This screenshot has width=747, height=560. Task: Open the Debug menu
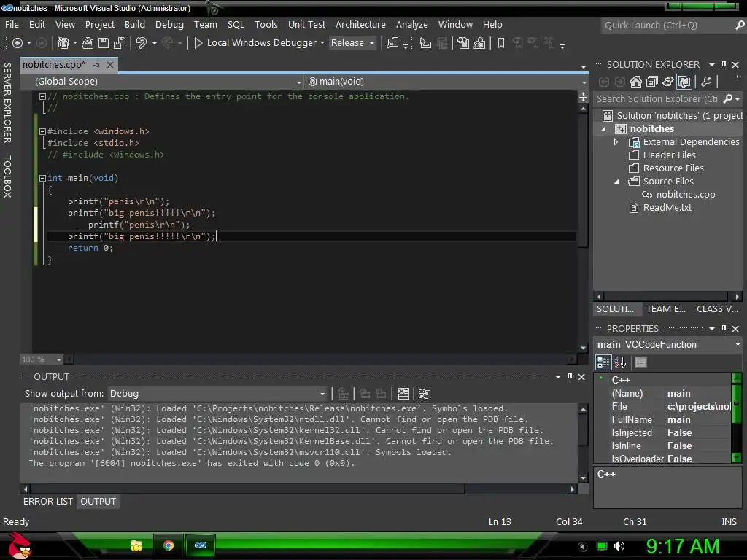click(169, 24)
